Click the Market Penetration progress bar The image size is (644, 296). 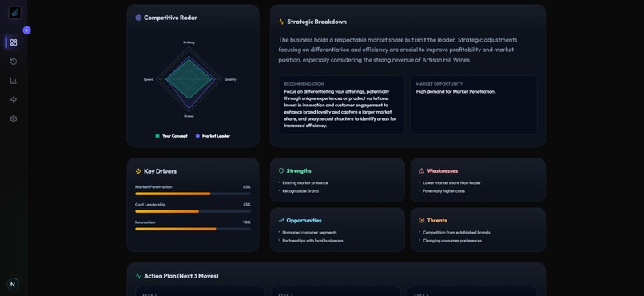point(193,194)
